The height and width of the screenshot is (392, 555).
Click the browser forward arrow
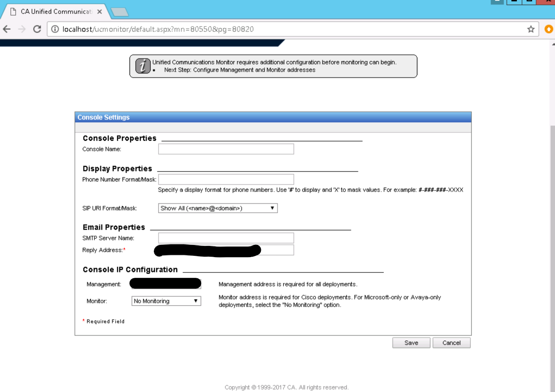22,29
